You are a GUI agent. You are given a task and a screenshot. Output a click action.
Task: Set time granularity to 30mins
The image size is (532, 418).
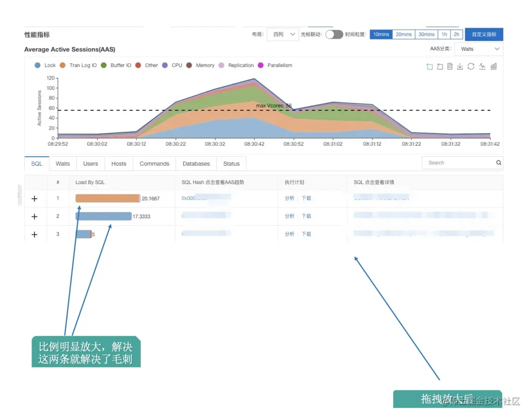click(427, 35)
